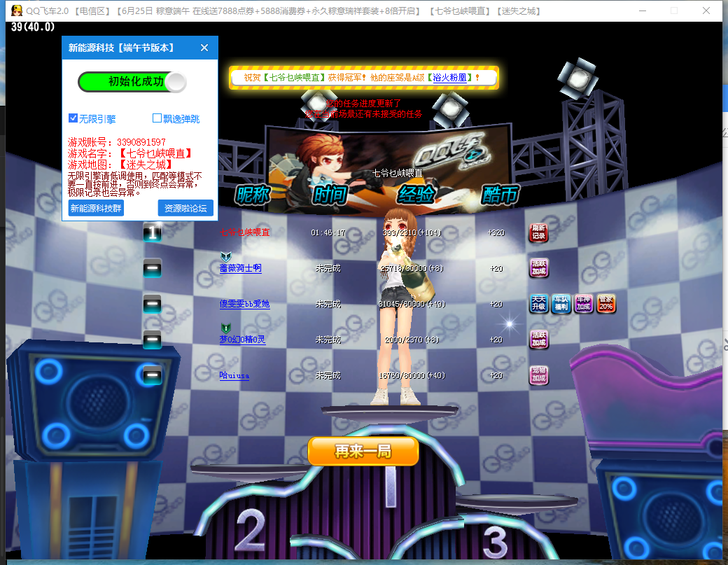Open the 资源啦论坛 button
The image size is (728, 565).
pos(185,208)
